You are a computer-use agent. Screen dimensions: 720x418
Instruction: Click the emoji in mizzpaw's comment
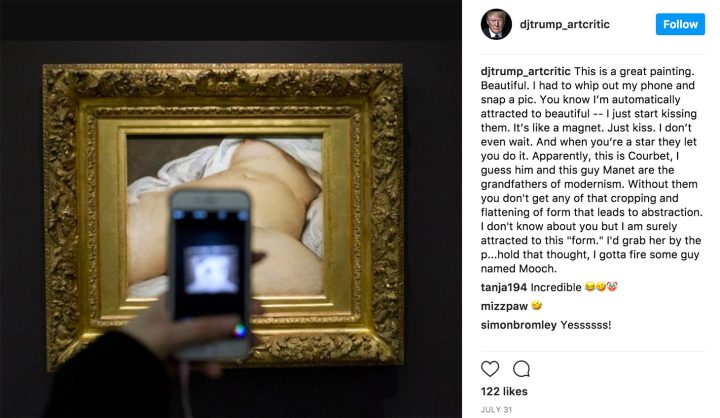pyautogui.click(x=536, y=305)
